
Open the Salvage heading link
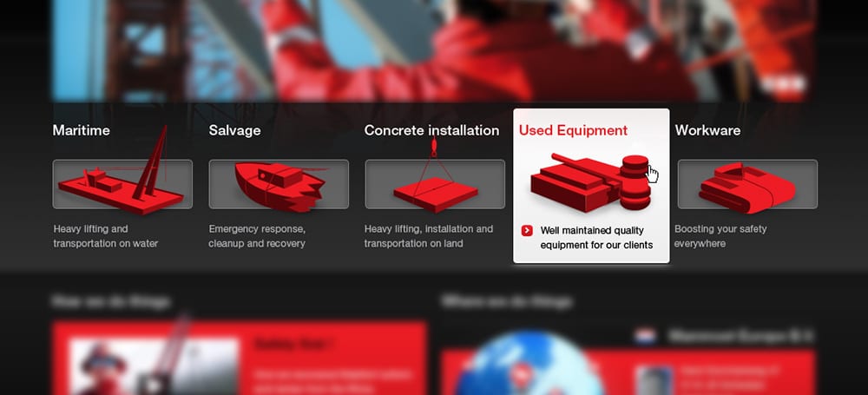234,130
